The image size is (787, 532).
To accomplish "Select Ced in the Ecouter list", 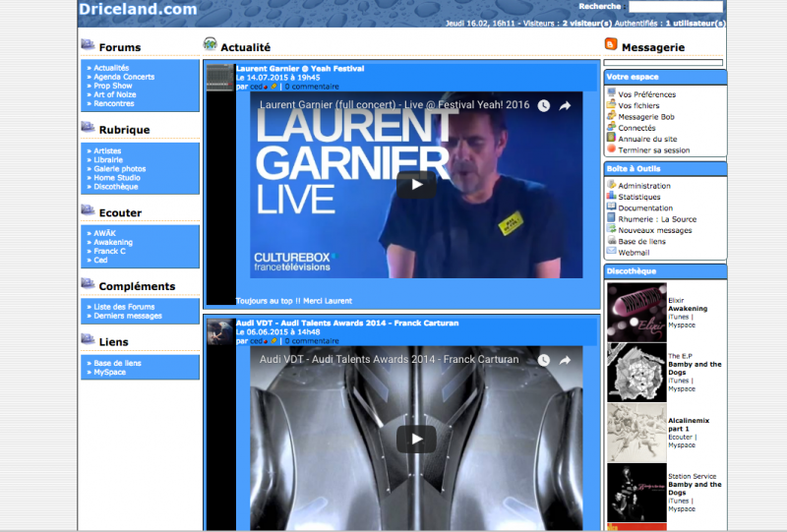I will [100, 260].
